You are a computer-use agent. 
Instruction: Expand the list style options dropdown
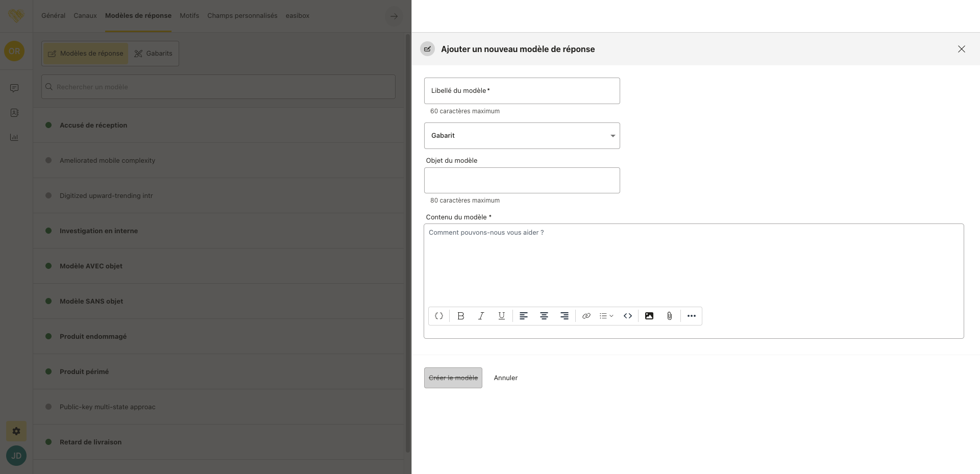coord(606,316)
